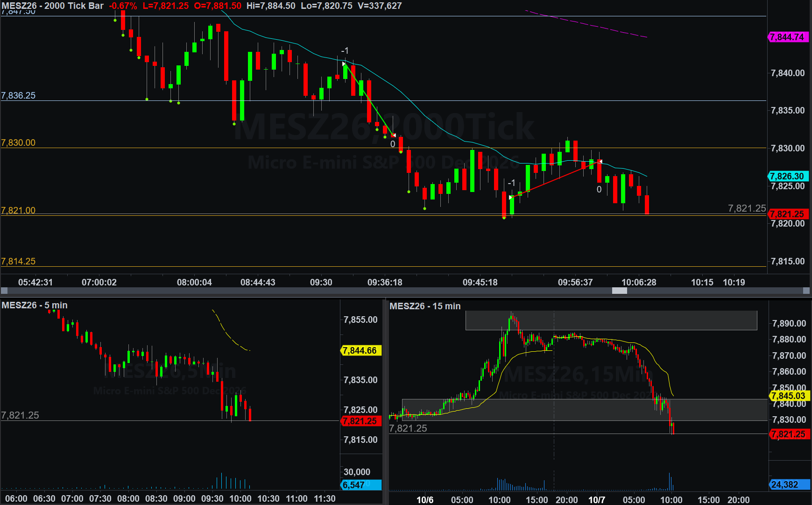The image size is (812, 505).
Task: Select the 7,836.25 horizontal line label
Action: 18,95
